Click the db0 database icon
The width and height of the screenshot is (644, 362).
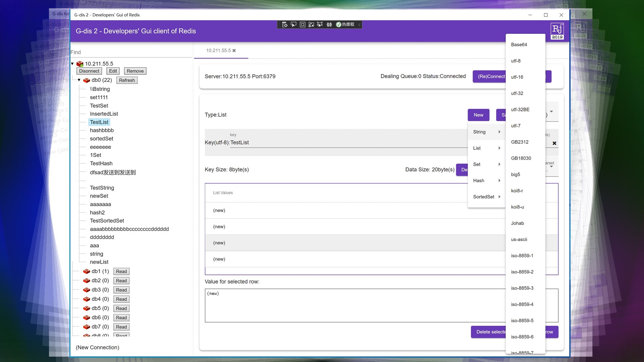(87, 80)
